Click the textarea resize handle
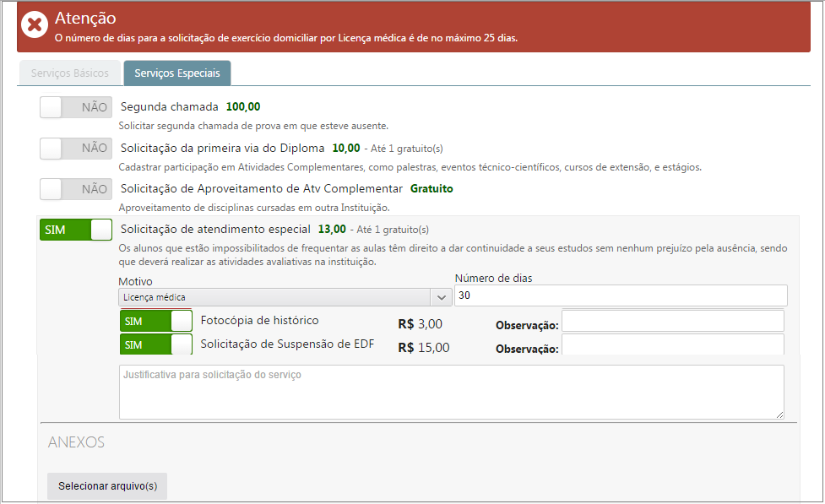Image resolution: width=825 pixels, height=504 pixels. 781,416
